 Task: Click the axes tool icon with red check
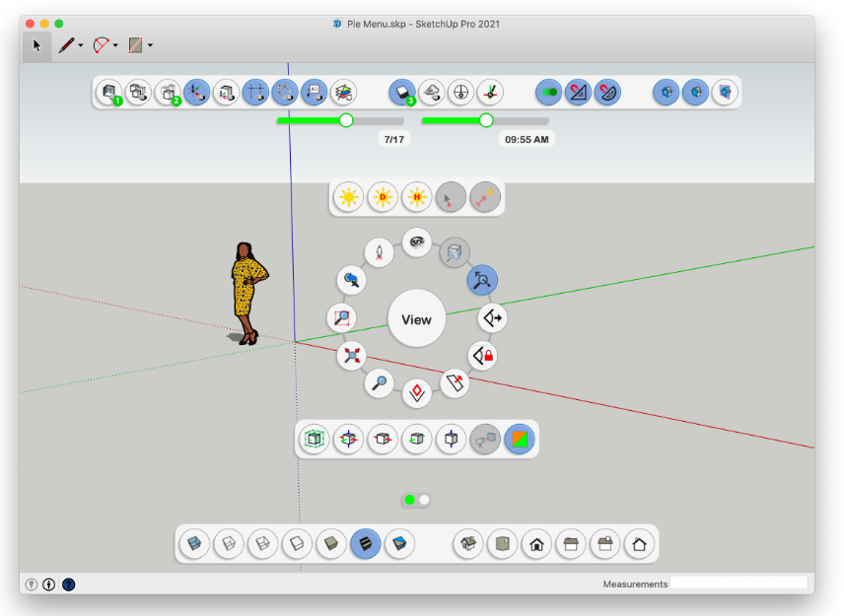coord(490,92)
